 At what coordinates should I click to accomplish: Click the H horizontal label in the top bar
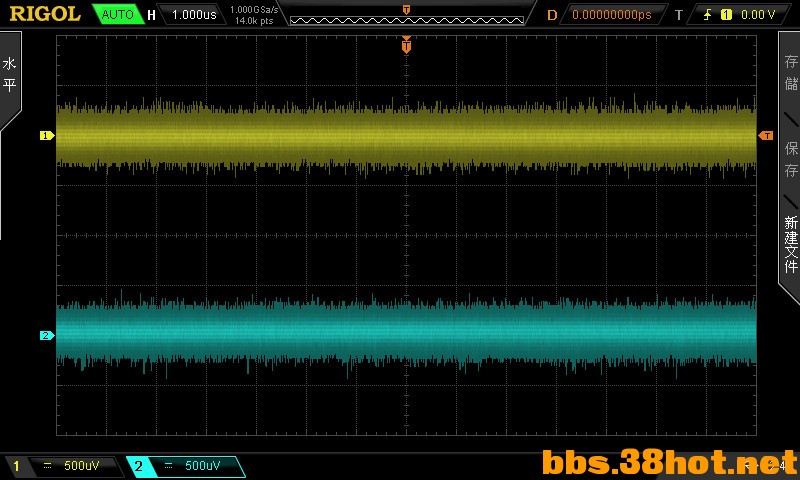coord(152,15)
